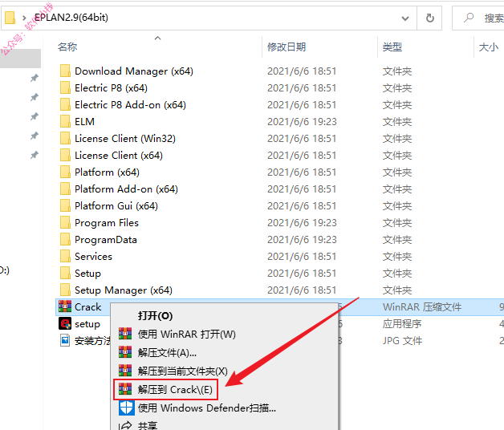Click JPG 文件 type cell
504x430 pixels.
click(x=402, y=341)
